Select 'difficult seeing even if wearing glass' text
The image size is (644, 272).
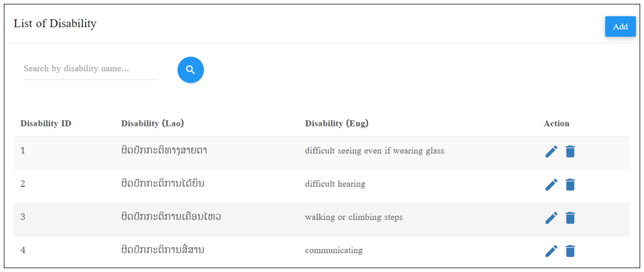tap(375, 151)
